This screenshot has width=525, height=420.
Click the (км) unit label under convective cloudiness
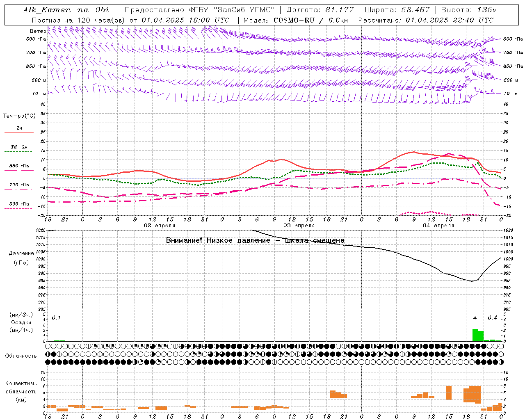coord(21,400)
